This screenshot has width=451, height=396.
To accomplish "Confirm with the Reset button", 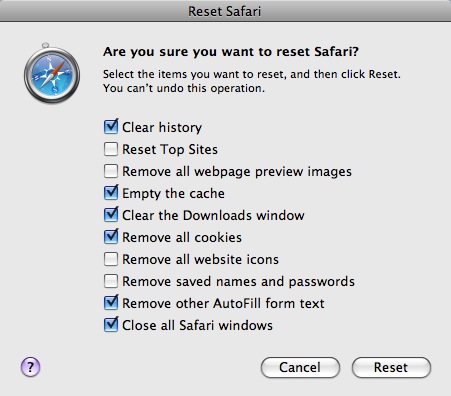I will [x=391, y=367].
